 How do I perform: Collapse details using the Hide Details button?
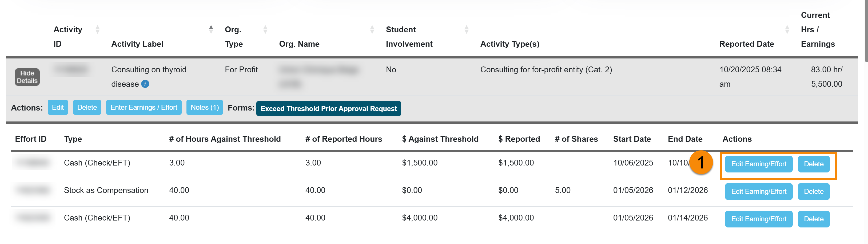coord(27,77)
